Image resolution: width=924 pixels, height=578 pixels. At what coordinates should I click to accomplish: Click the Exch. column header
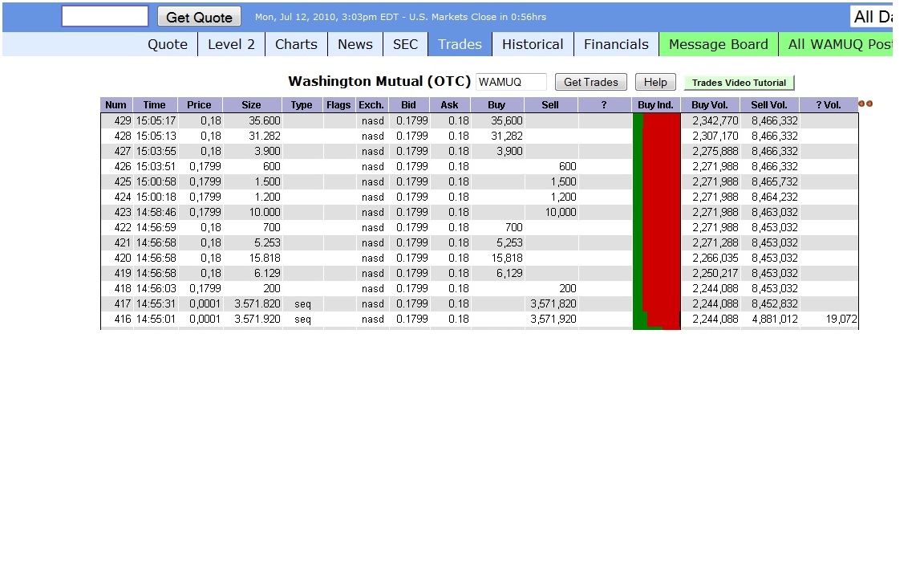[371, 105]
